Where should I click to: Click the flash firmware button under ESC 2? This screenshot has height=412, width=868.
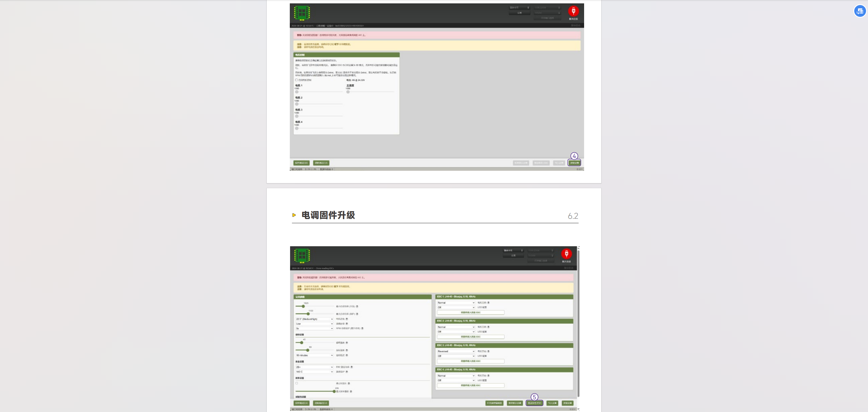point(470,337)
